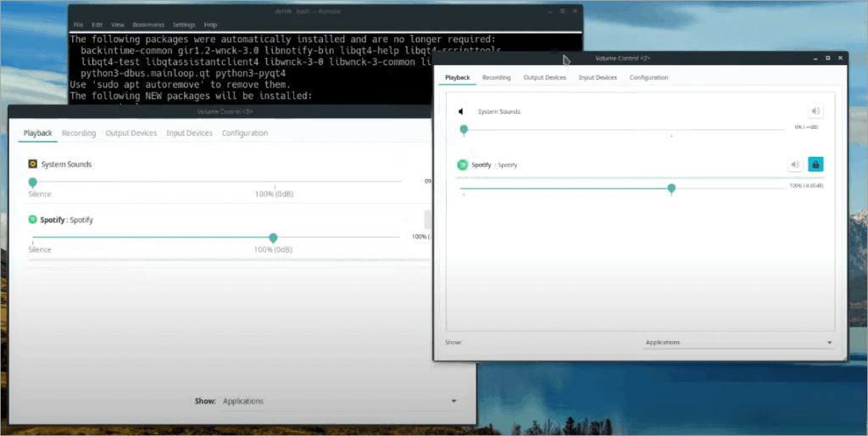Click '100% (-0.00dB)' value in Volume Control <2>

[806, 186]
